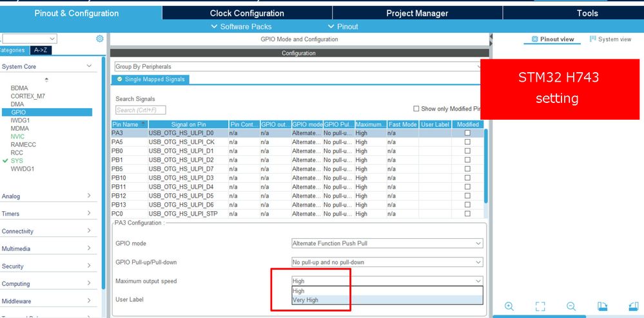
Task: Tick the Modified checkbox for PB10
Action: tap(467, 178)
